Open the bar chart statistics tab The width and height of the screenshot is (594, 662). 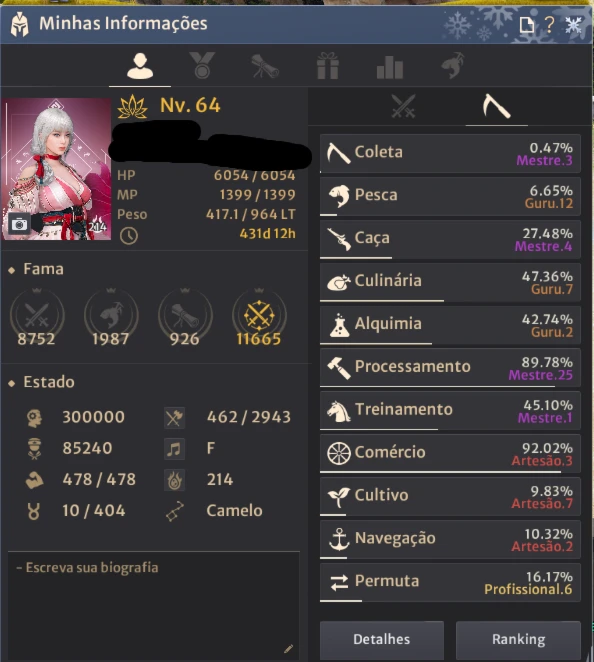coord(390,67)
